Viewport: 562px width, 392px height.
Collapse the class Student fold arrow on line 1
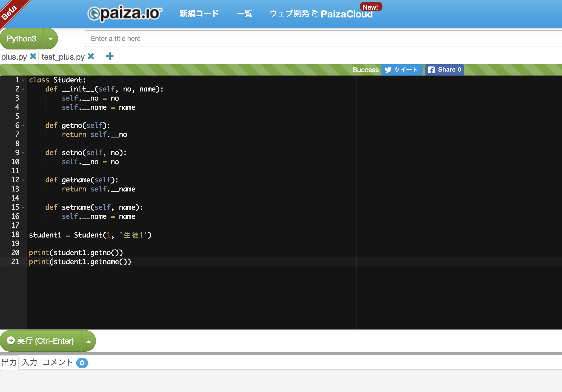(x=23, y=80)
